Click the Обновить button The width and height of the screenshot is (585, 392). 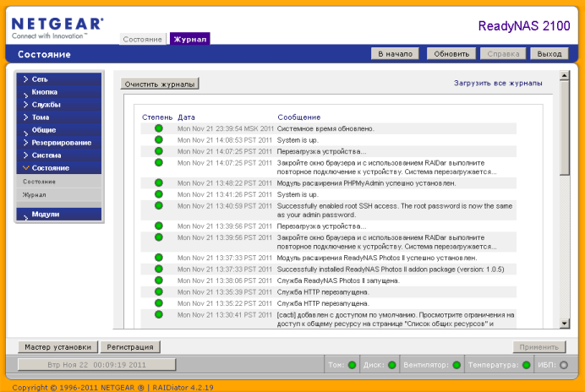451,54
